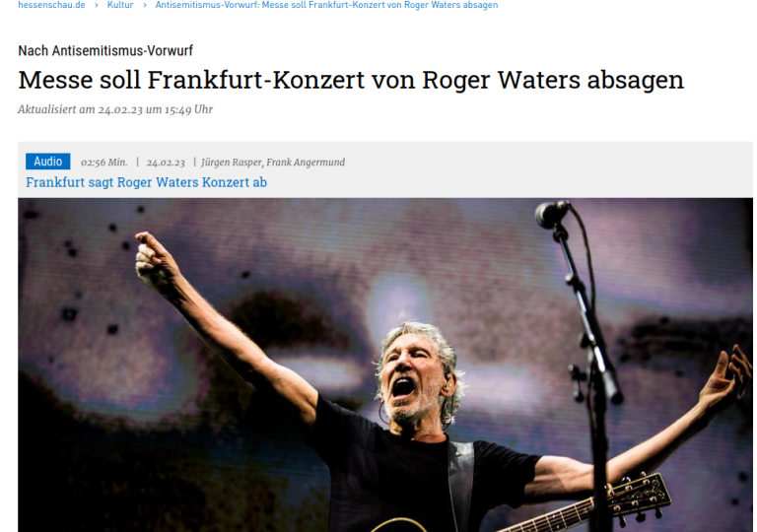
Task: Go to the Kultur breadcrumb section
Action: tap(119, 5)
